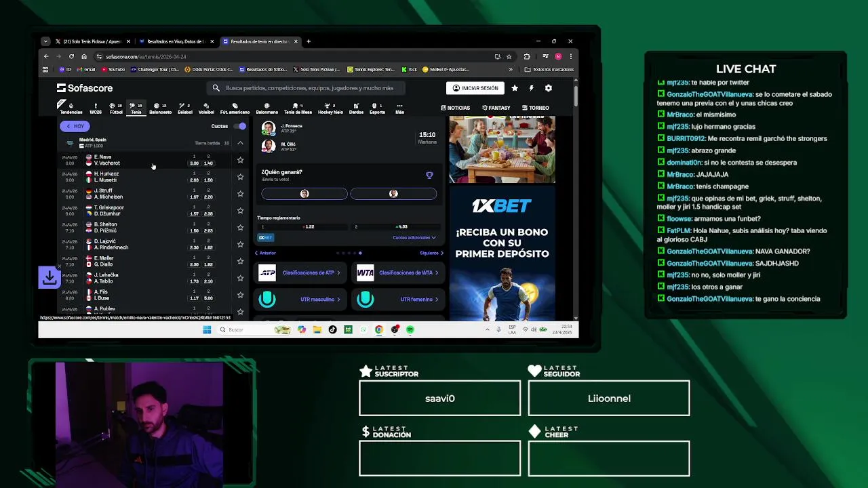Go to Siguiente featured match
The width and height of the screenshot is (868, 488).
pyautogui.click(x=431, y=253)
